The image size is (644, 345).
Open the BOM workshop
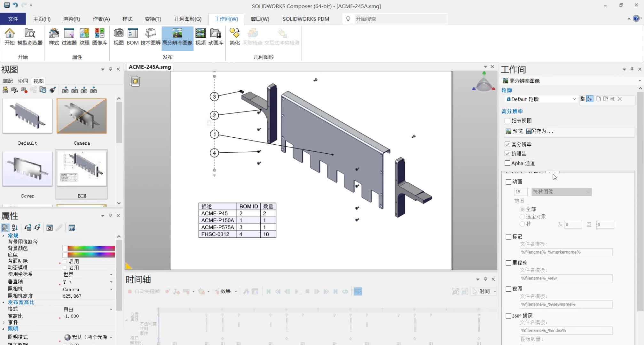click(132, 37)
